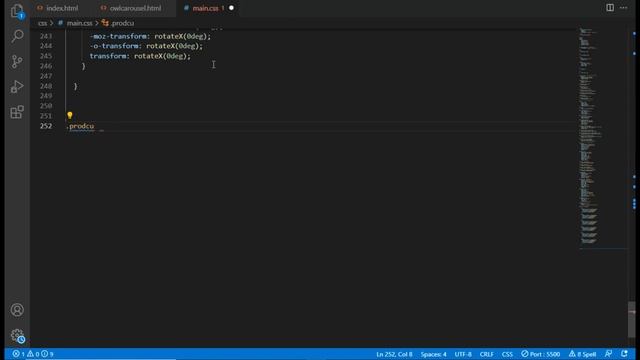Screen dimensions: 640x360
Task: Click line number 248 in the gutter
Action: pos(46,86)
